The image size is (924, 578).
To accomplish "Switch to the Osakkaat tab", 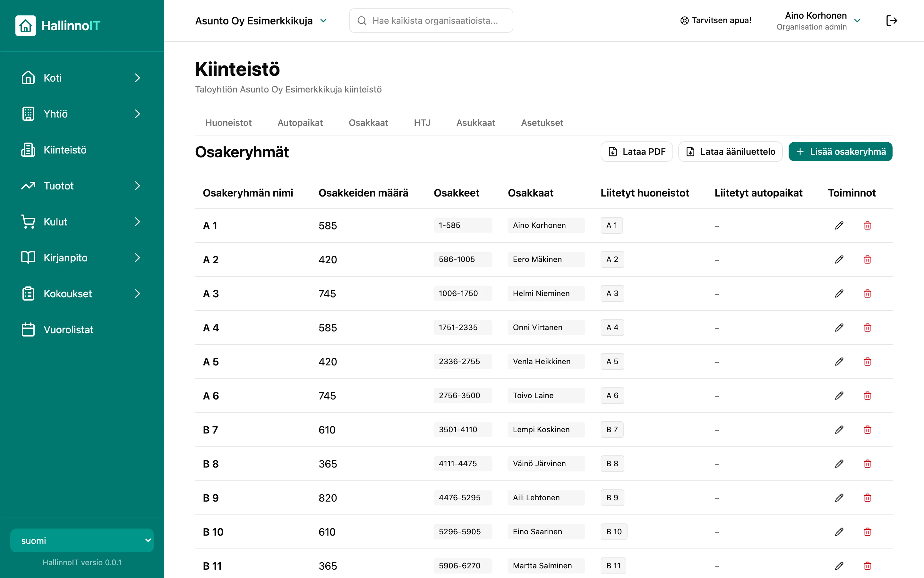I will (x=368, y=123).
